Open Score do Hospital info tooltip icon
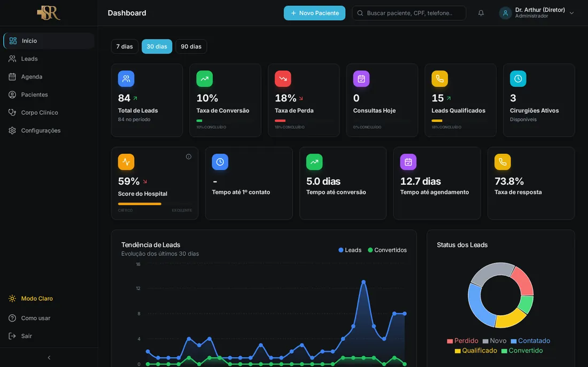The image size is (588, 367). pos(189,157)
